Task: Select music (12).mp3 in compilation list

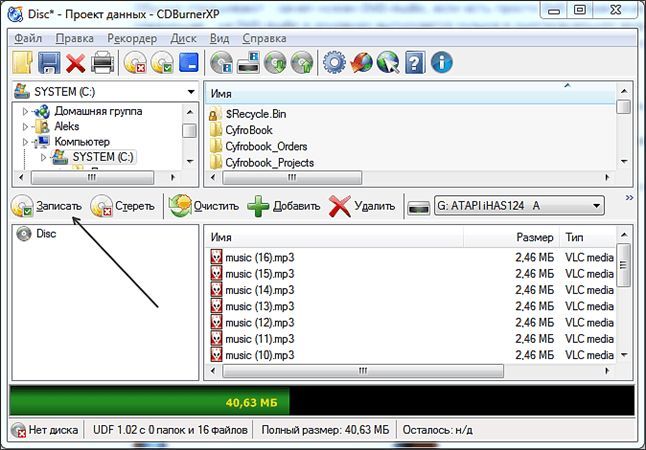Action: (x=252, y=323)
